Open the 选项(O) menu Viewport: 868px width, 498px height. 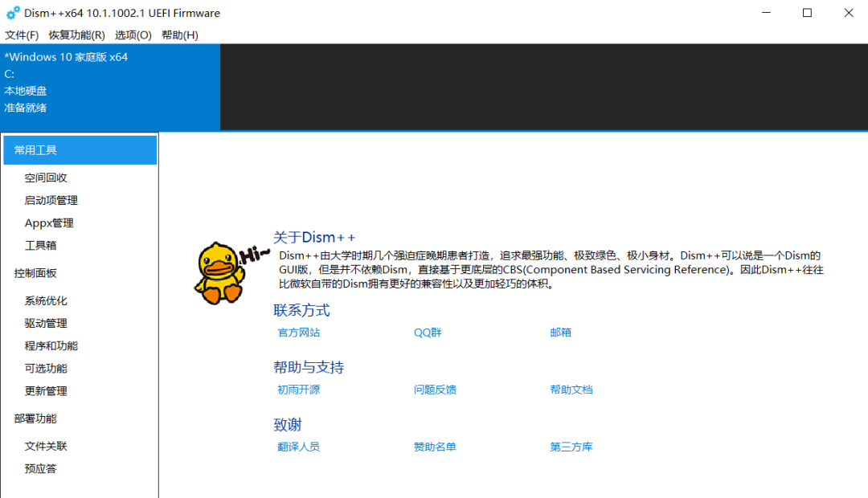coord(133,35)
